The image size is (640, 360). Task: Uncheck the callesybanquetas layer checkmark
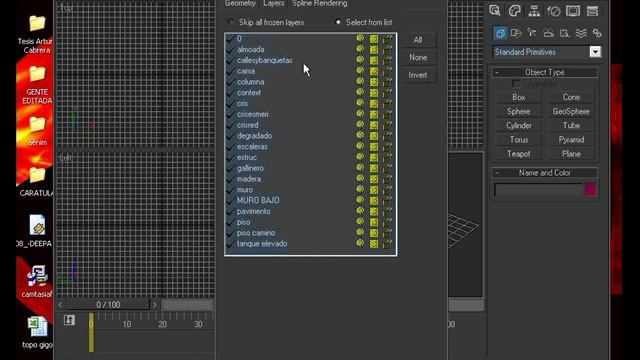230,60
